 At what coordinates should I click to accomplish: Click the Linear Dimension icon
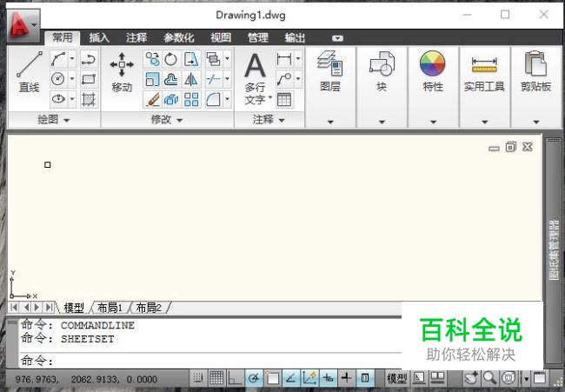pyautogui.click(x=284, y=59)
